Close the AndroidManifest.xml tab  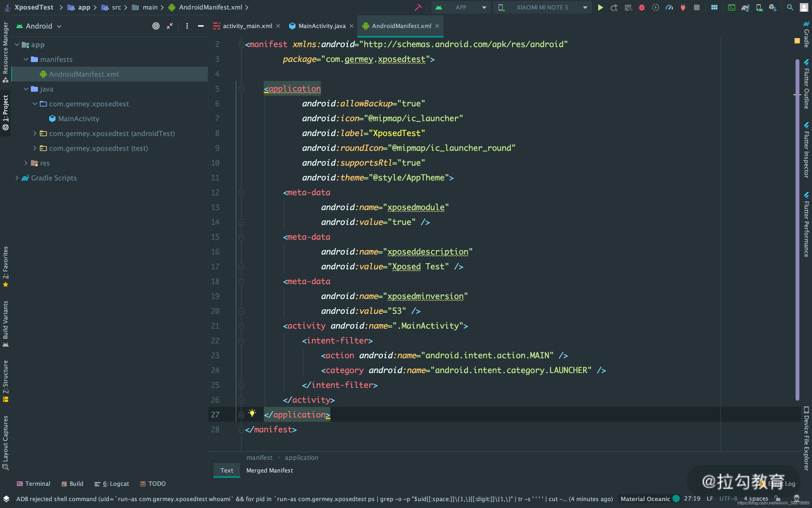pos(437,26)
